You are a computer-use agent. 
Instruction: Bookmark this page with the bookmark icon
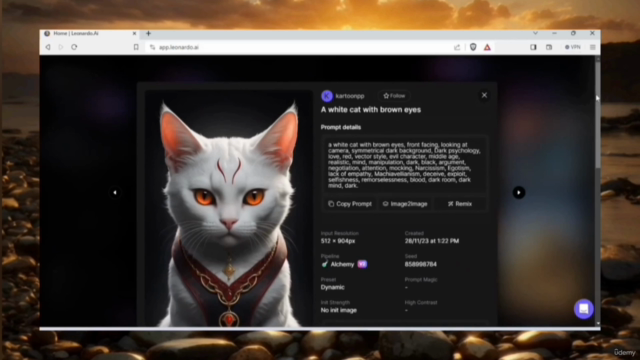click(x=136, y=47)
